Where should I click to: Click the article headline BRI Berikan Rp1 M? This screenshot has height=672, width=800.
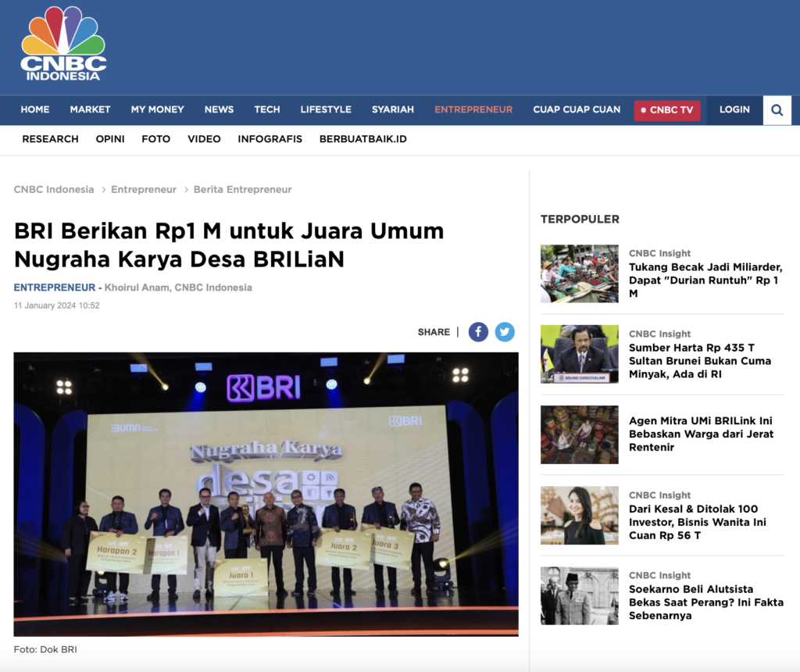[x=229, y=245]
